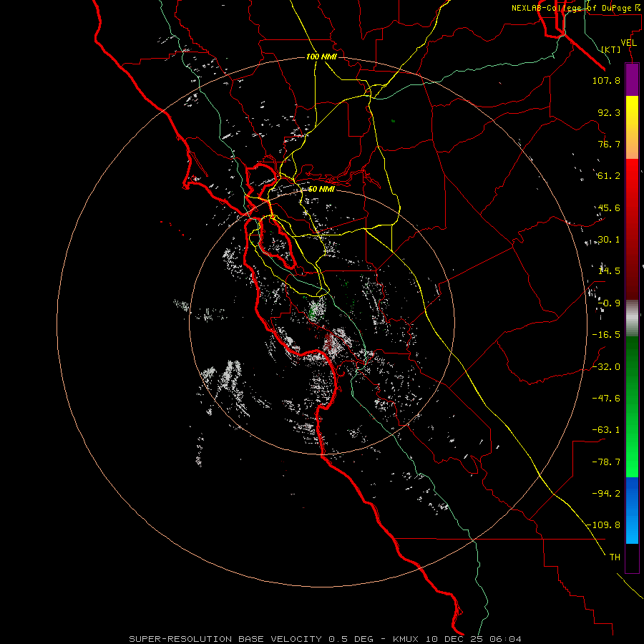Click the -16.5 scale value
This screenshot has width=644, height=644.
tap(606, 335)
